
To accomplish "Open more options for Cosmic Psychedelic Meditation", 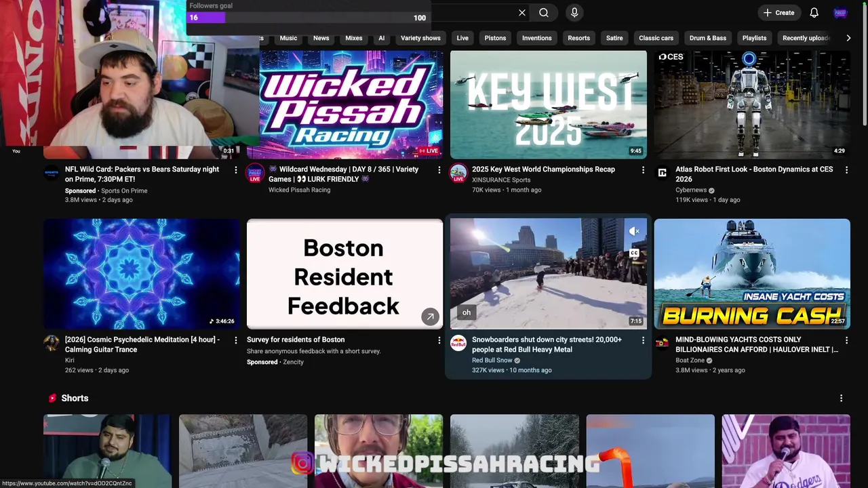I will pos(236,340).
